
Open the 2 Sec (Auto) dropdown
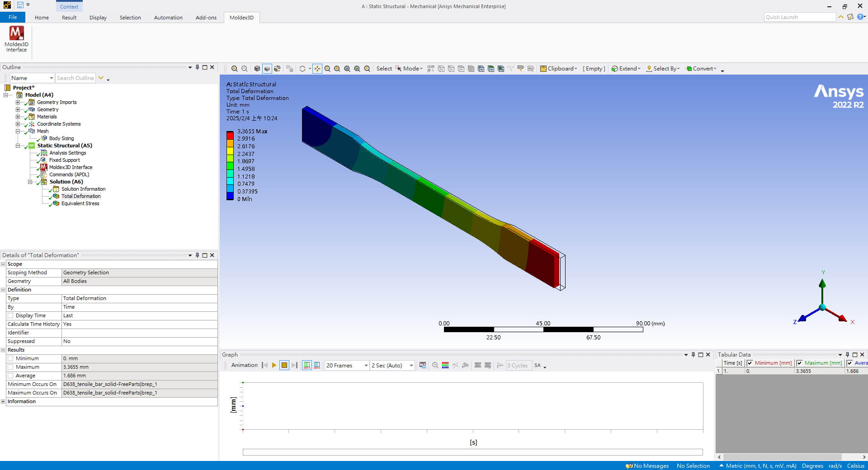coord(392,365)
